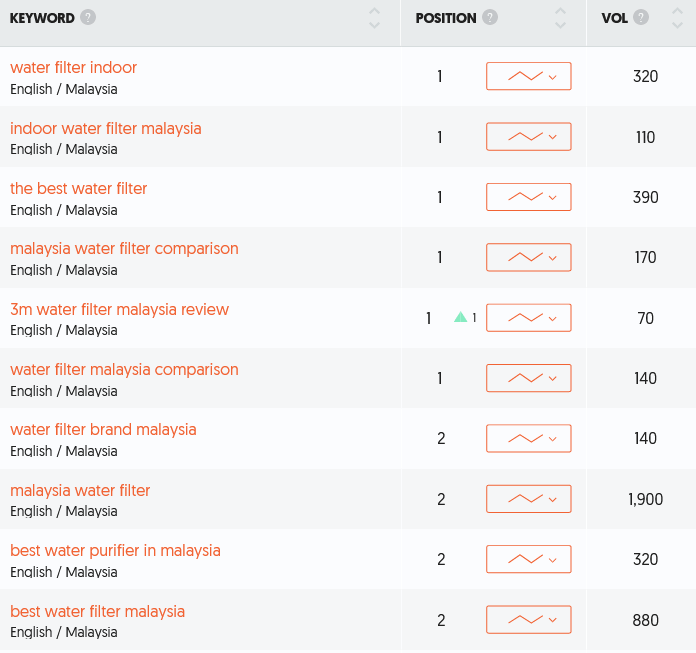Image resolution: width=696 pixels, height=653 pixels.
Task: Expand position chart for 'best water filter malaysia'
Action: (x=529, y=620)
